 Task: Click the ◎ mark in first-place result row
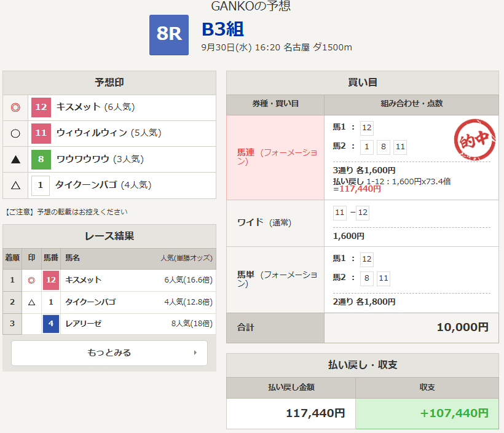point(31,281)
